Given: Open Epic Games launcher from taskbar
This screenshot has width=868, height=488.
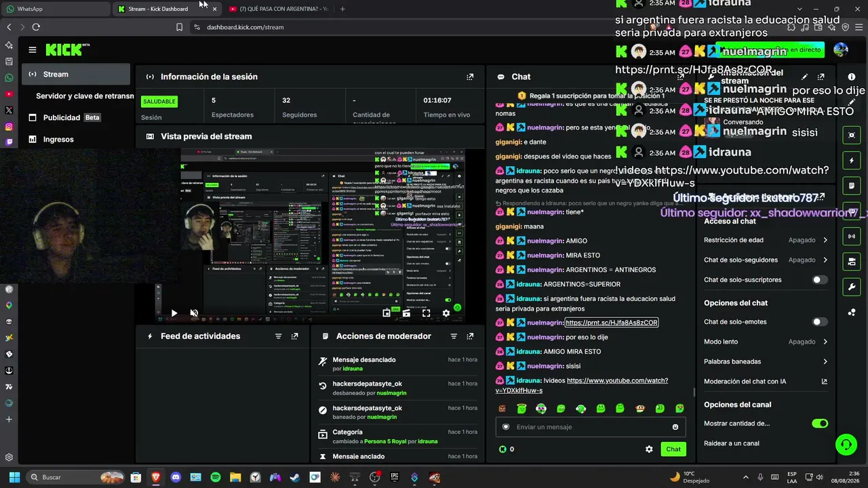Looking at the screenshot, I should point(395,477).
